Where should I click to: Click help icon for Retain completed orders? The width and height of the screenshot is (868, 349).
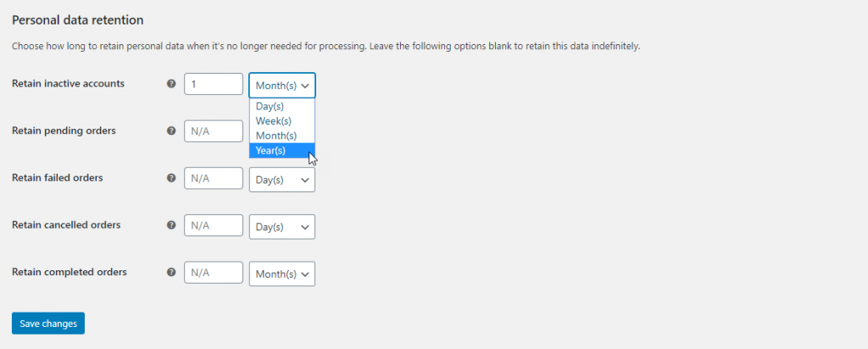(x=171, y=272)
